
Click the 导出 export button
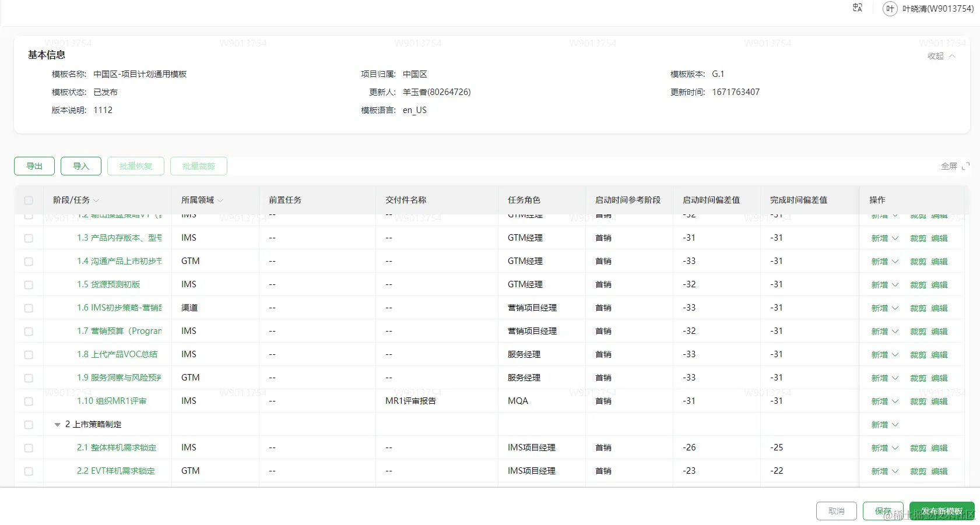tap(34, 166)
